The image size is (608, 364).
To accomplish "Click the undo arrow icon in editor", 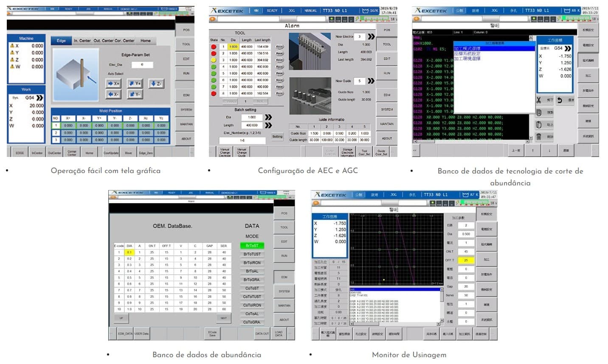I will (560, 100).
